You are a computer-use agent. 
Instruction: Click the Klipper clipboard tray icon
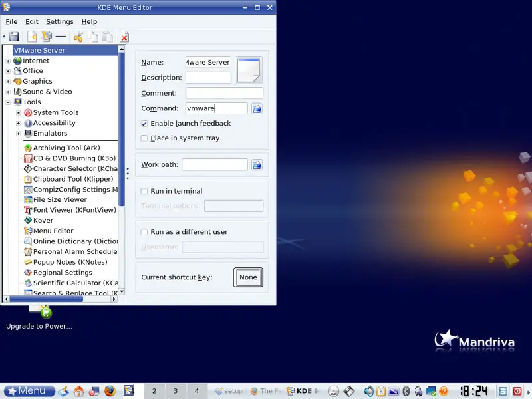[x=381, y=391]
